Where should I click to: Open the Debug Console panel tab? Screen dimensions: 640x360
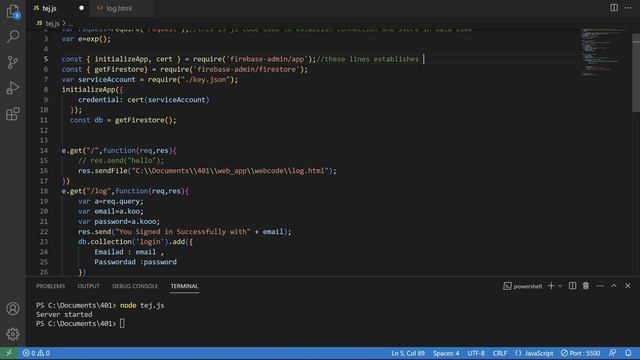[135, 286]
